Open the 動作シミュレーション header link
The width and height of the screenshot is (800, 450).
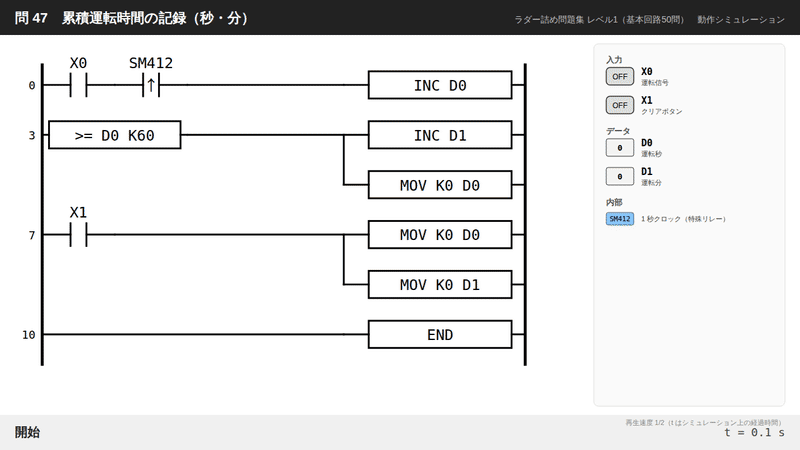[741, 19]
